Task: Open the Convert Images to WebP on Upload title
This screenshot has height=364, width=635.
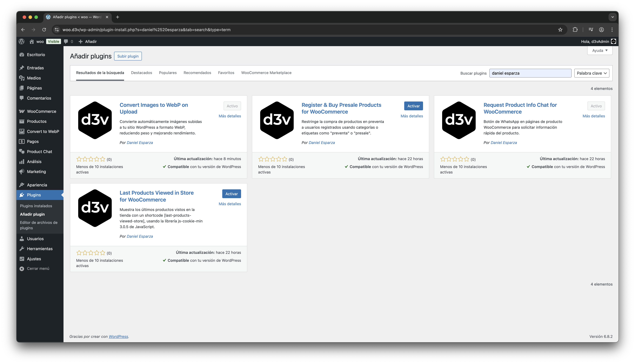Action: [154, 108]
